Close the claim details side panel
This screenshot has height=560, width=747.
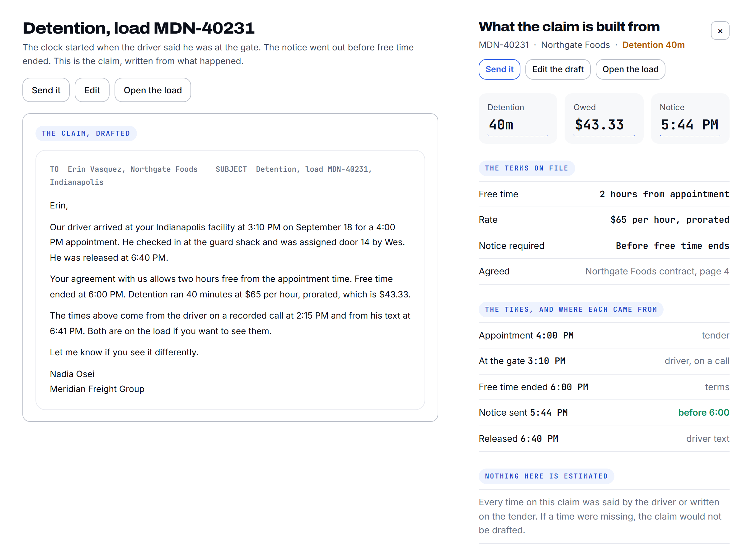(720, 31)
